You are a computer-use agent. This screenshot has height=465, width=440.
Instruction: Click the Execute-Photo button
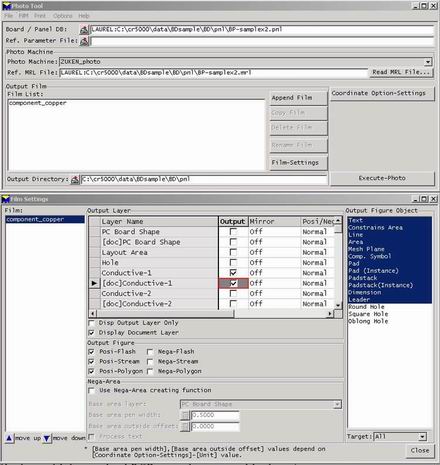click(382, 178)
